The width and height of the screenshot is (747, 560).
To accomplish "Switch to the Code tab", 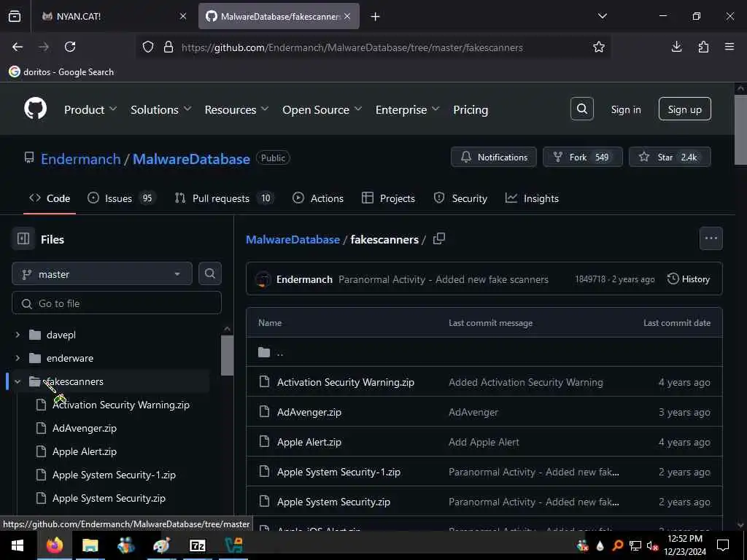I will click(x=50, y=198).
